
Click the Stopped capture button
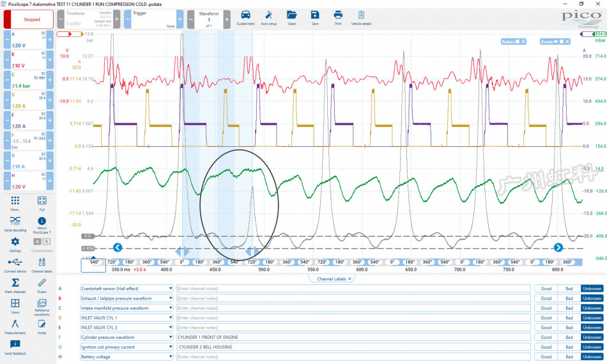(31, 19)
